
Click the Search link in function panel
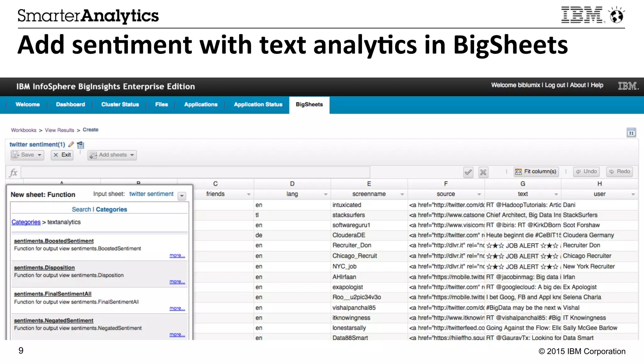(81, 209)
